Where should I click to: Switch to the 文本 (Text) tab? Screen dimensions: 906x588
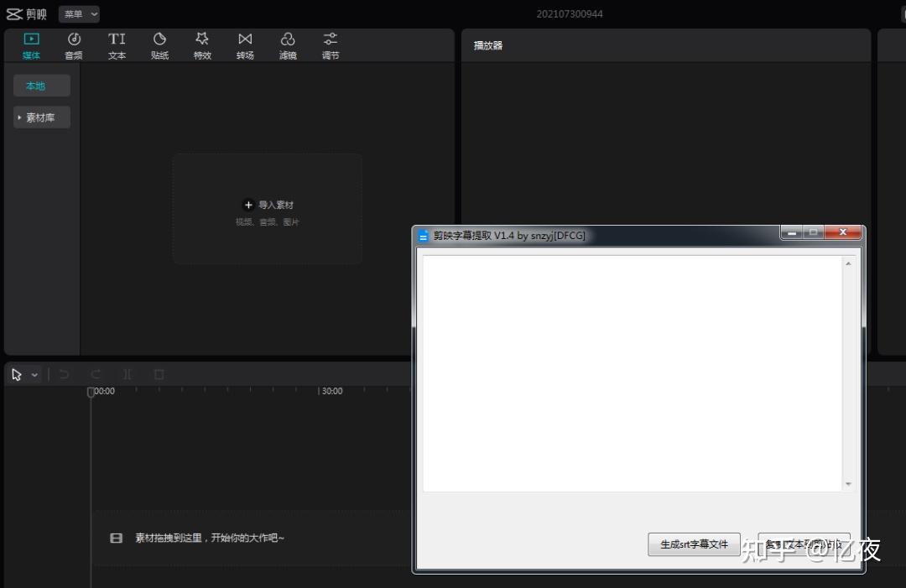pos(117,45)
